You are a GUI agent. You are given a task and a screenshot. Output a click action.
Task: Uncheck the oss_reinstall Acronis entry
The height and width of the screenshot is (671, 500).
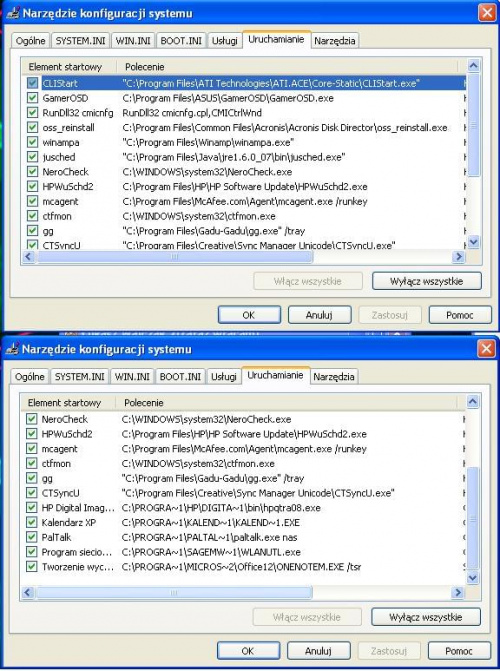point(33,128)
